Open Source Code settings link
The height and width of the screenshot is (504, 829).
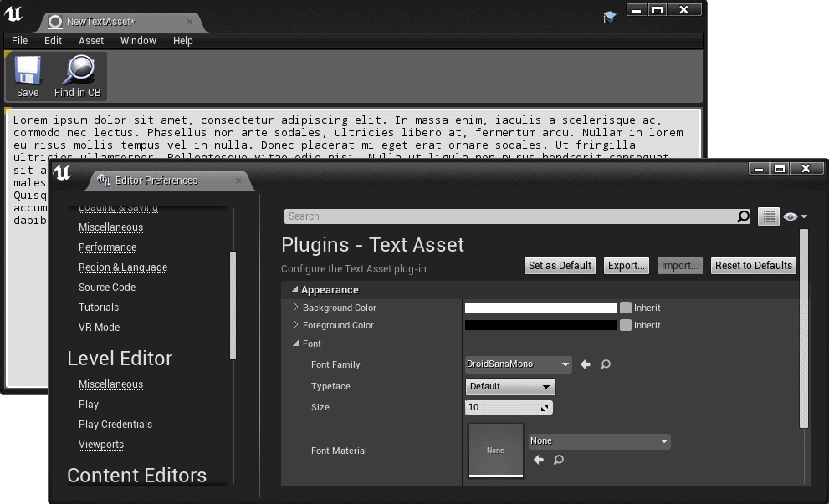coord(107,288)
